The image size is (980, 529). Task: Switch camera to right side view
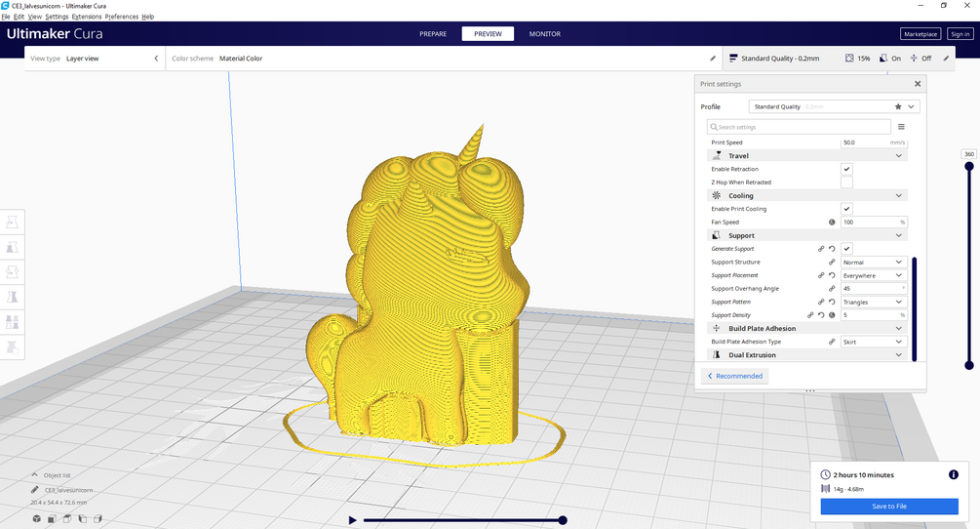pyautogui.click(x=98, y=518)
